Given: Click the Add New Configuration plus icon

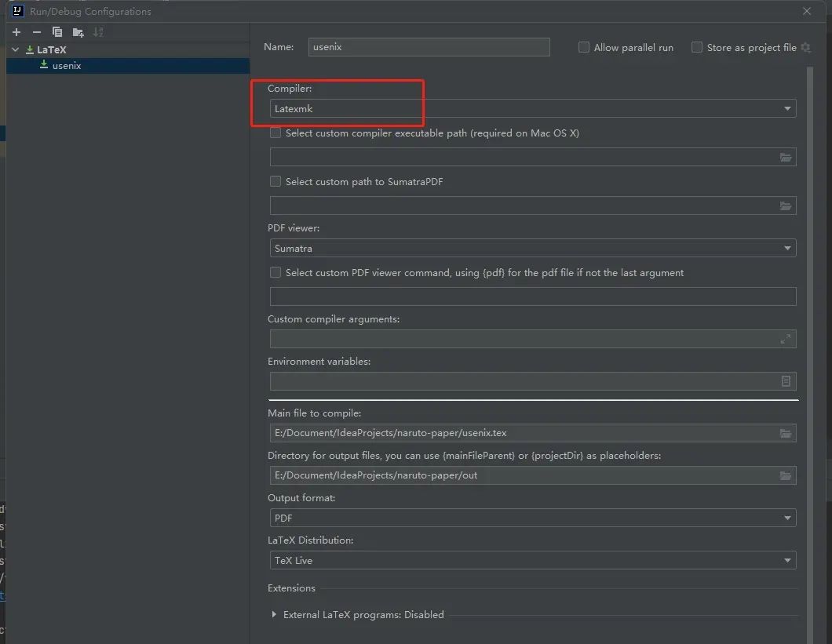Looking at the screenshot, I should [16, 32].
